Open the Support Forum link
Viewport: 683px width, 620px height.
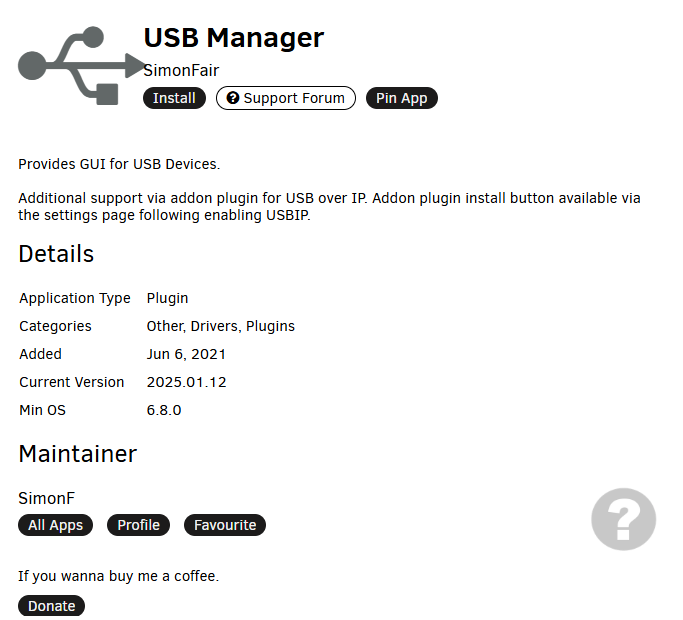point(286,98)
